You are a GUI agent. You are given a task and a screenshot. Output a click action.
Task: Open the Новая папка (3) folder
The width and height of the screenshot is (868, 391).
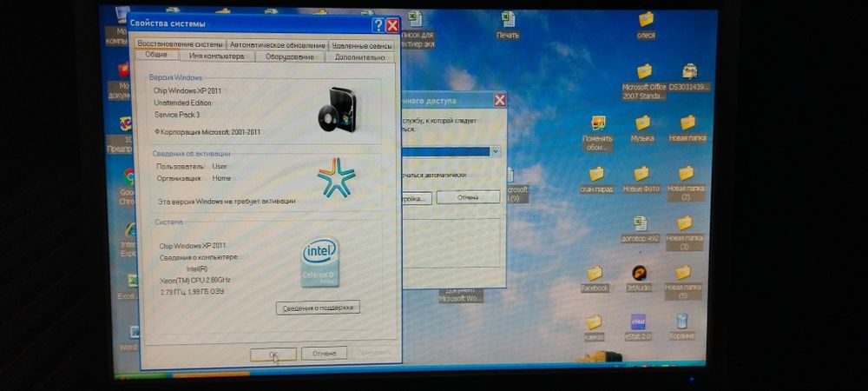coord(685,223)
